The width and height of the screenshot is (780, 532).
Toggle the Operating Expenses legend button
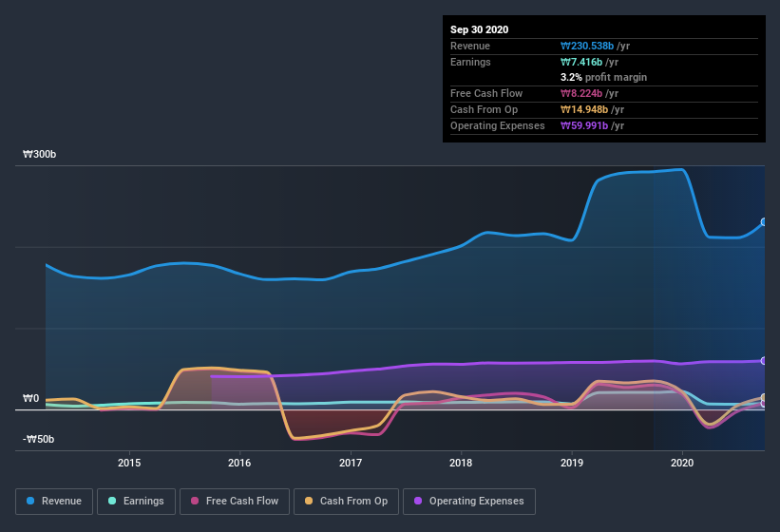click(469, 502)
